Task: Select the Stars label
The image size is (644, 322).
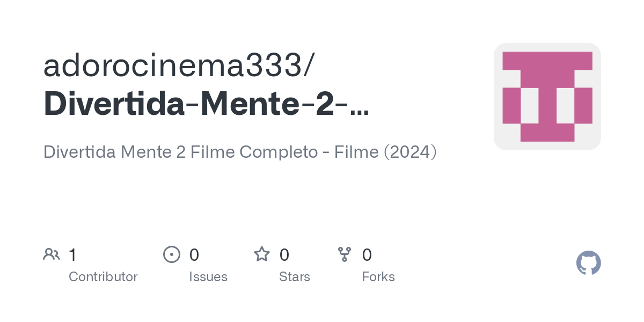Action: point(295,277)
